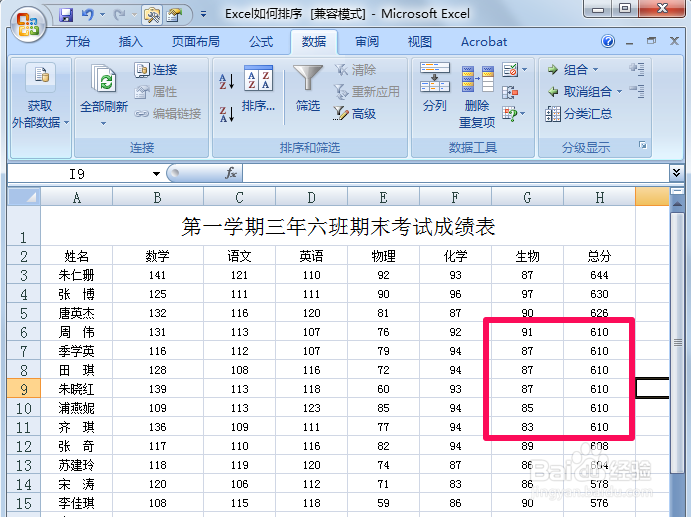Expand the formula bar chevron
Screen dimensions: 691x517
point(676,173)
